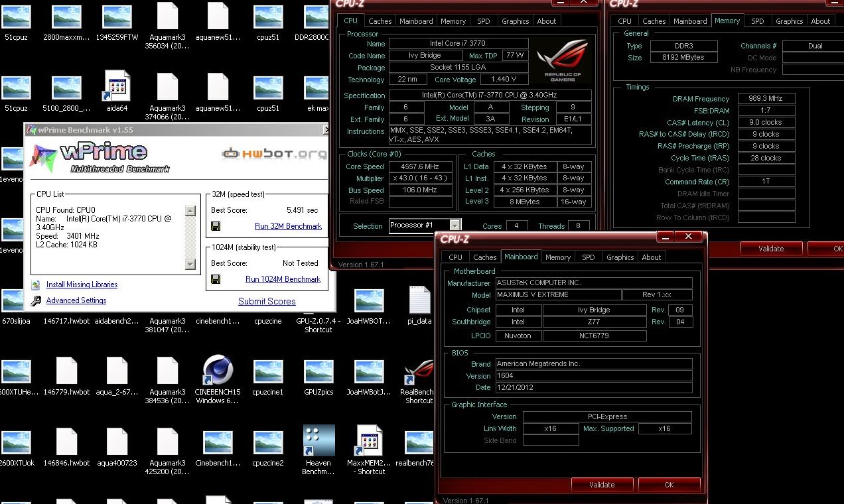
Task: Click the save icon beside Run 1024M Benchmark
Action: [x=216, y=279]
